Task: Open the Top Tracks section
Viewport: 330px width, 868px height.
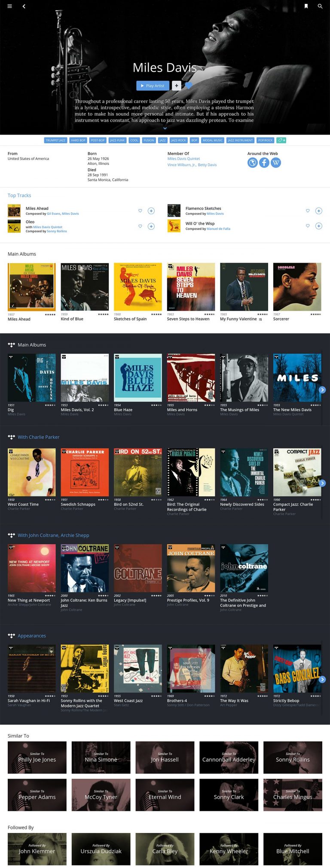Action: tap(19, 195)
